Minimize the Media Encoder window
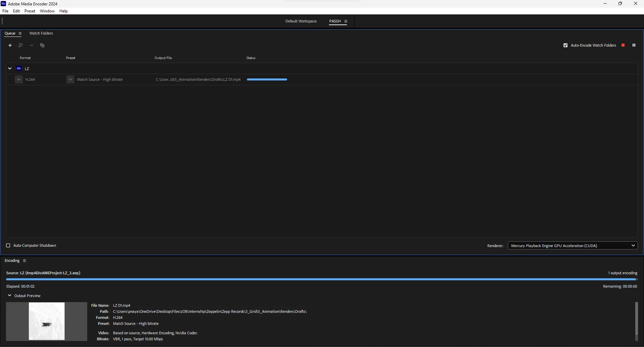644x347 pixels. click(x=605, y=4)
